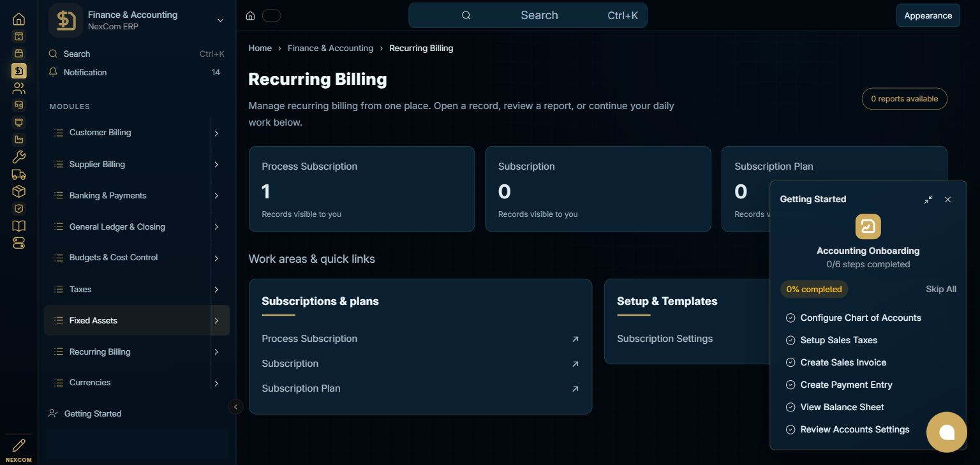Minimize the Getting Started panel

click(x=928, y=200)
